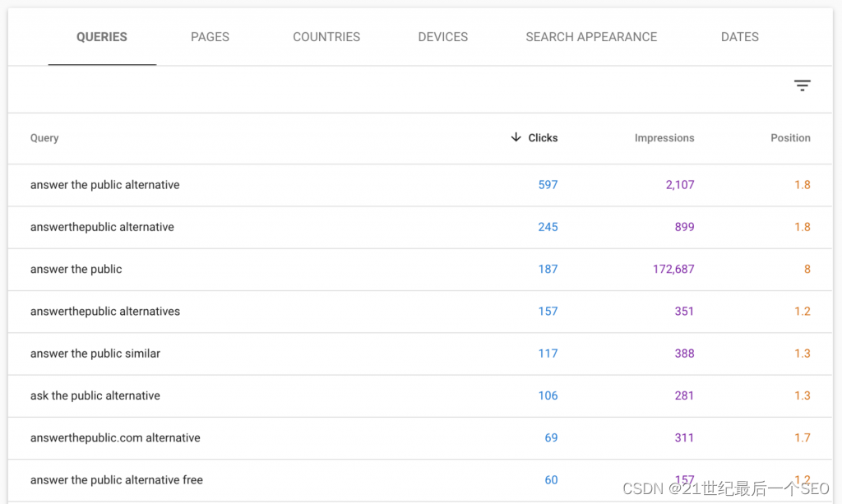Screen dimensions: 842x504
Task: View the Dates tab
Action: pyautogui.click(x=739, y=37)
